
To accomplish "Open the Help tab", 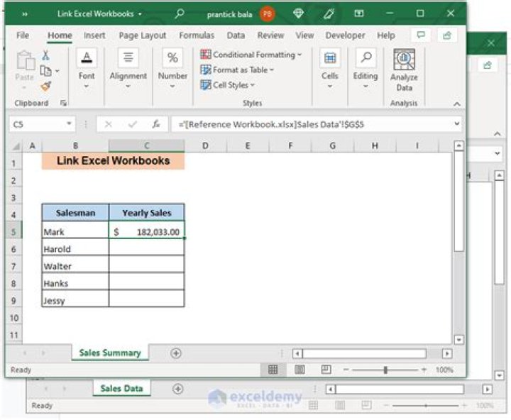I will [x=386, y=35].
